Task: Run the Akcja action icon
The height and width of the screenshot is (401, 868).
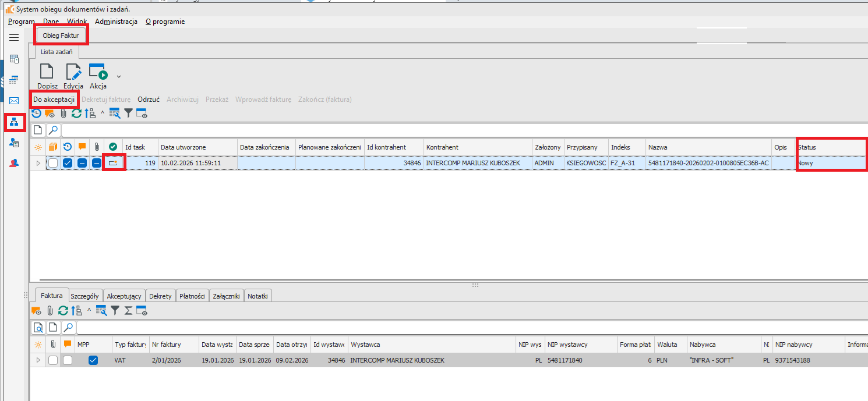Action: 98,72
